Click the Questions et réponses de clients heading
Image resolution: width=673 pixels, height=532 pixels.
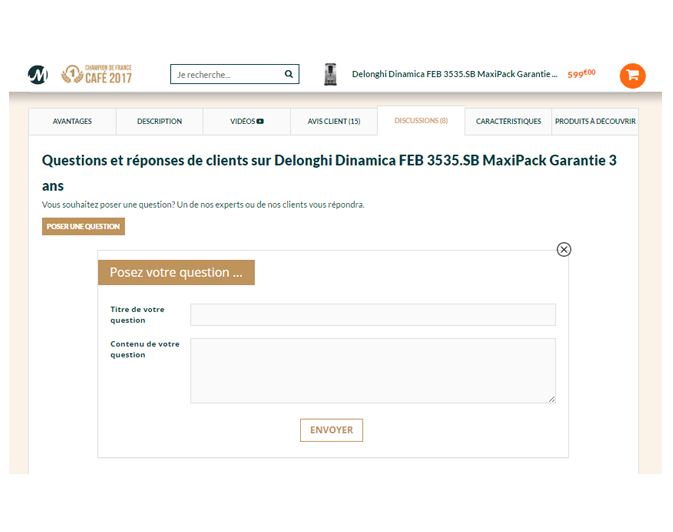click(x=329, y=173)
